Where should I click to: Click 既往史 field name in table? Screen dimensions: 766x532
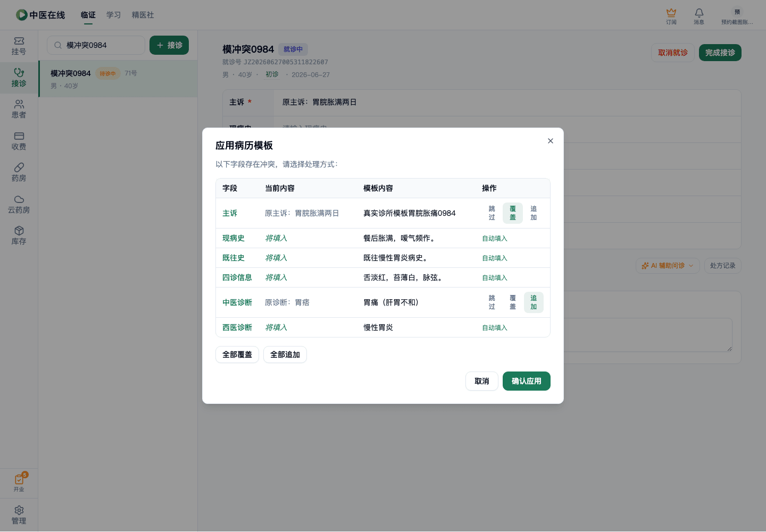coord(234,258)
